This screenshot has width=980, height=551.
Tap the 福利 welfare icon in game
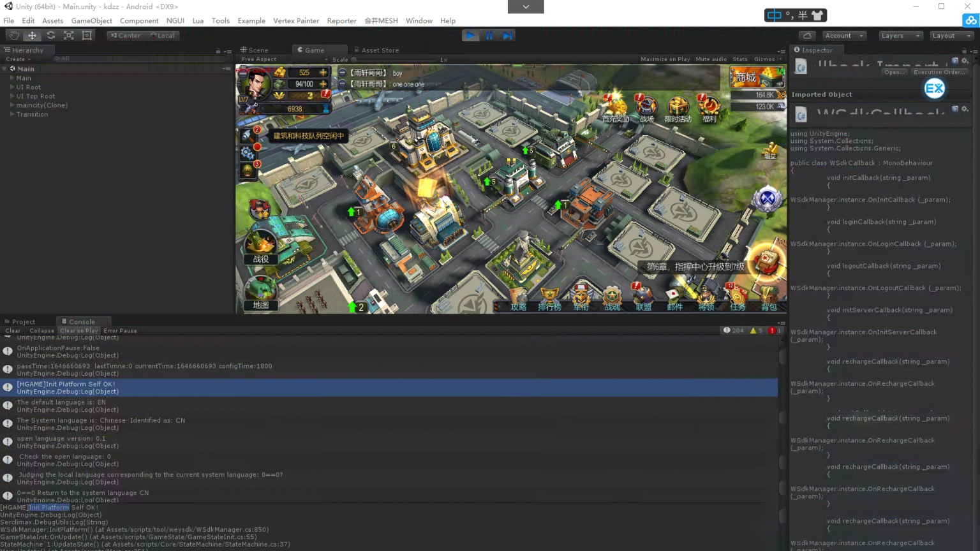(x=709, y=108)
